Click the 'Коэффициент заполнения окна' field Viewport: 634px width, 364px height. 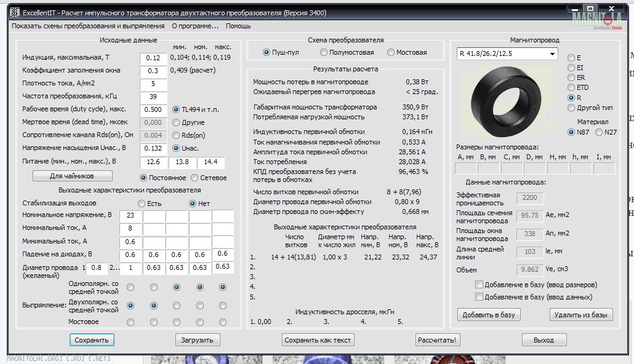pyautogui.click(x=153, y=71)
